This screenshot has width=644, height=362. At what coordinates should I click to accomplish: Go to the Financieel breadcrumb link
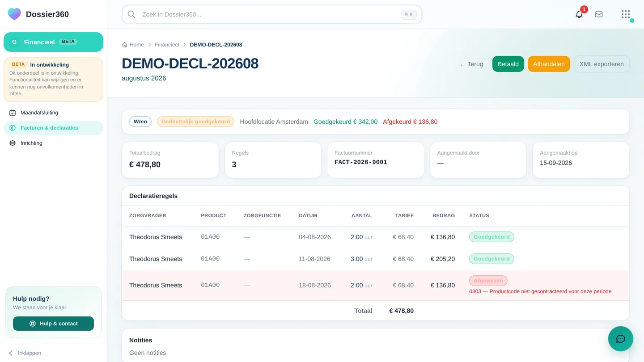tap(167, 45)
